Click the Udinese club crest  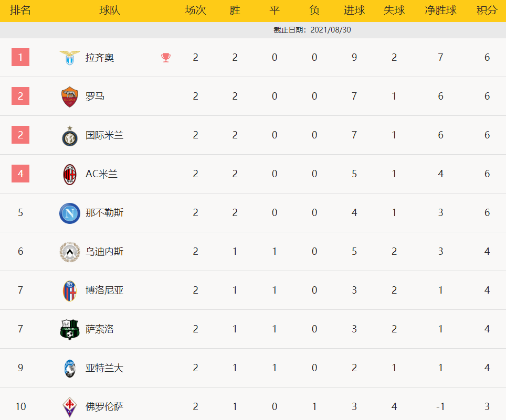pos(70,252)
